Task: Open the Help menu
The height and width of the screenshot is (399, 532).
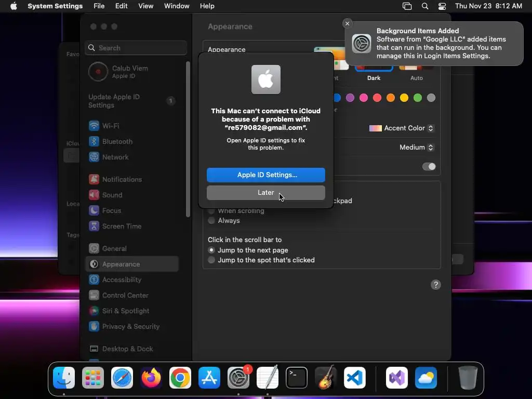Action: [x=207, y=6]
